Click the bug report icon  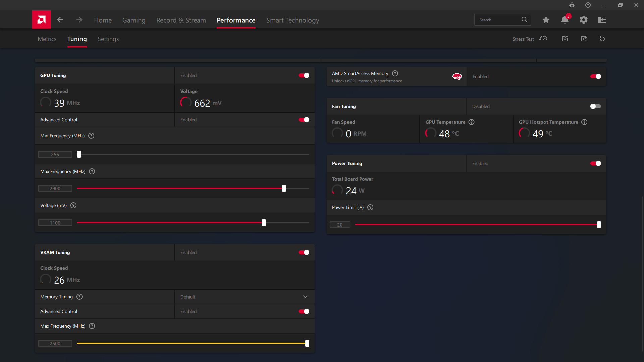tap(572, 5)
